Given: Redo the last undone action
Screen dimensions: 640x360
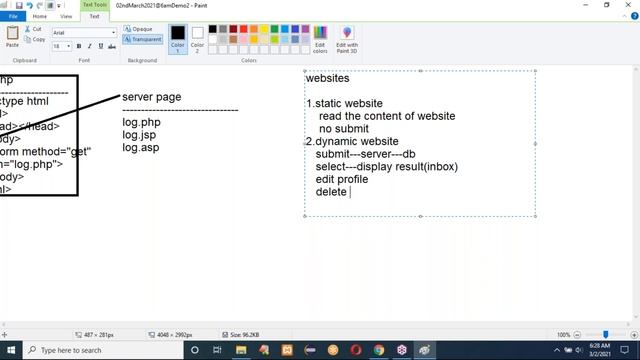Looking at the screenshot, I should point(40,6).
